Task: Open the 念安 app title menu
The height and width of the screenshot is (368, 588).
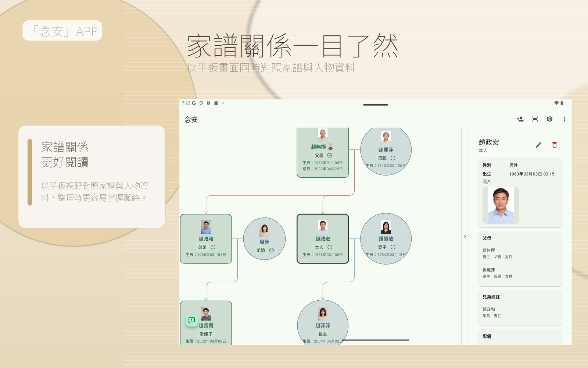Action: [x=190, y=119]
